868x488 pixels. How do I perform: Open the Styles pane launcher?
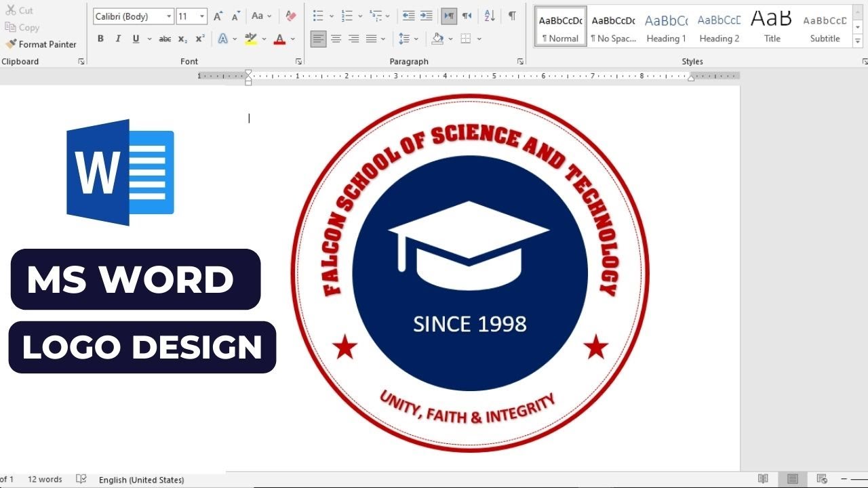point(865,62)
